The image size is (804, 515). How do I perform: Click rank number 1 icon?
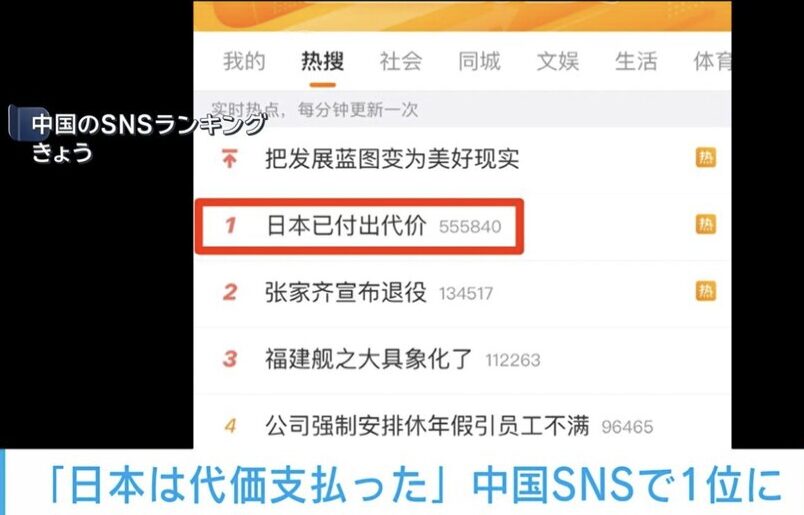230,226
